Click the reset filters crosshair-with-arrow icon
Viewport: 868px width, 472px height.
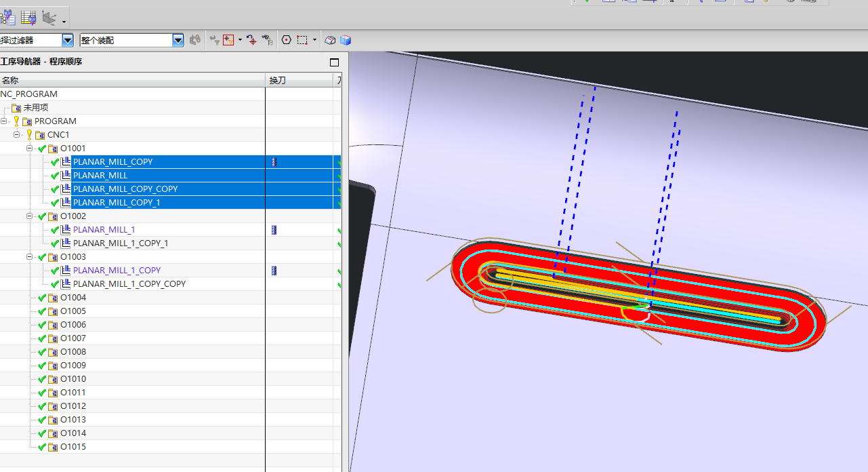click(x=251, y=40)
